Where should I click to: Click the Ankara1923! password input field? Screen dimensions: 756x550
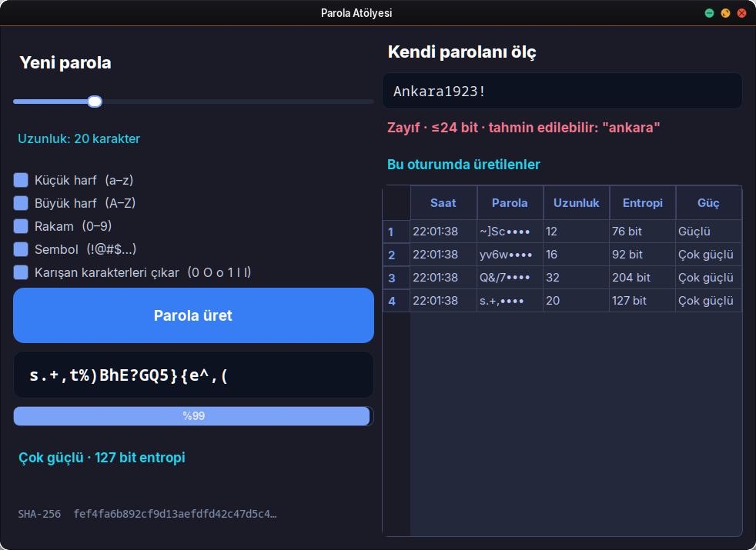pos(562,91)
